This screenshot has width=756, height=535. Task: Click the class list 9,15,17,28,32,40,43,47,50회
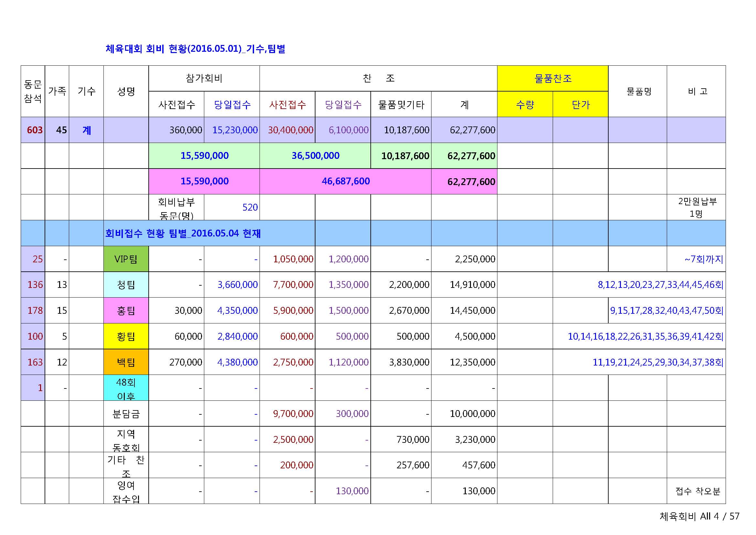[667, 310]
